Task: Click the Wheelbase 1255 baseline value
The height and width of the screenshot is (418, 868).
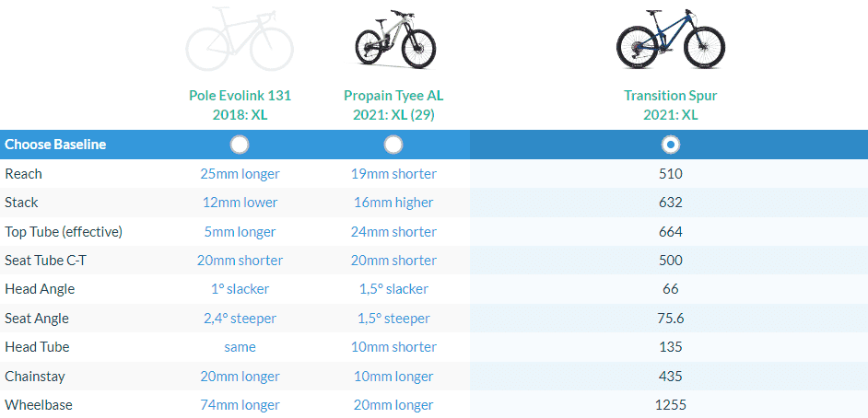Action: coord(671,405)
